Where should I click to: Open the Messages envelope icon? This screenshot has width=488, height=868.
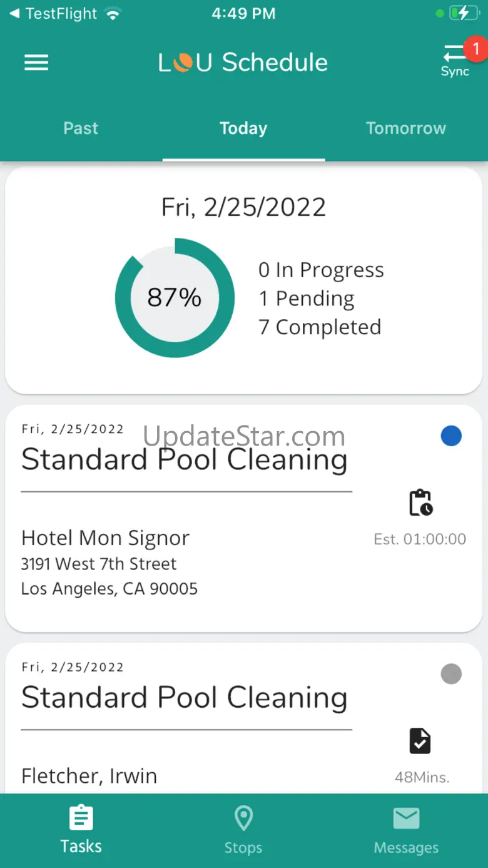pyautogui.click(x=406, y=819)
